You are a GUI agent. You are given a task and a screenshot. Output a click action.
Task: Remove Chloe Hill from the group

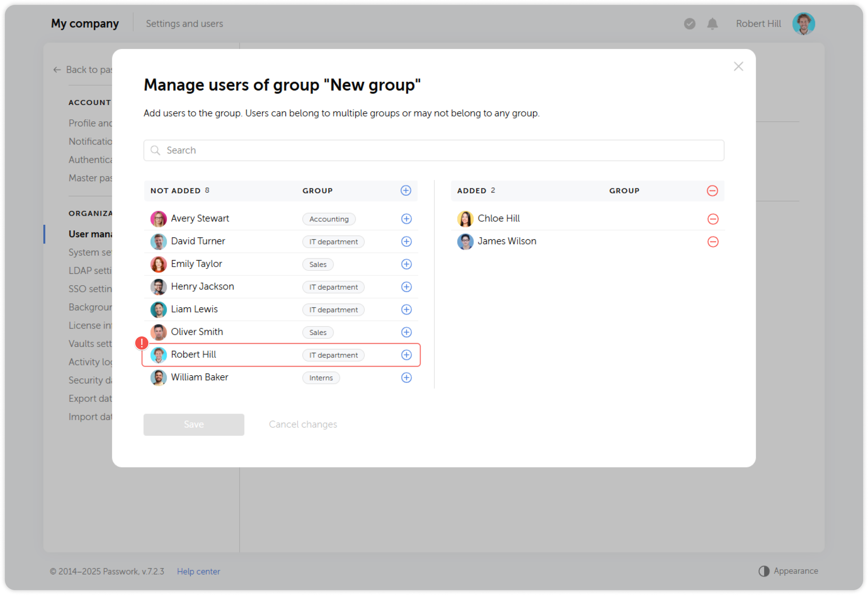point(713,219)
